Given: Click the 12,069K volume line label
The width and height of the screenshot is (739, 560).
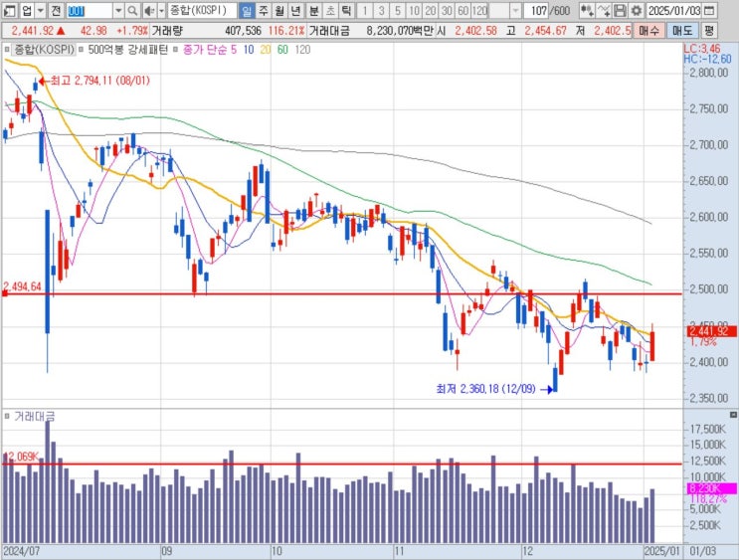Looking at the screenshot, I should tap(21, 457).
